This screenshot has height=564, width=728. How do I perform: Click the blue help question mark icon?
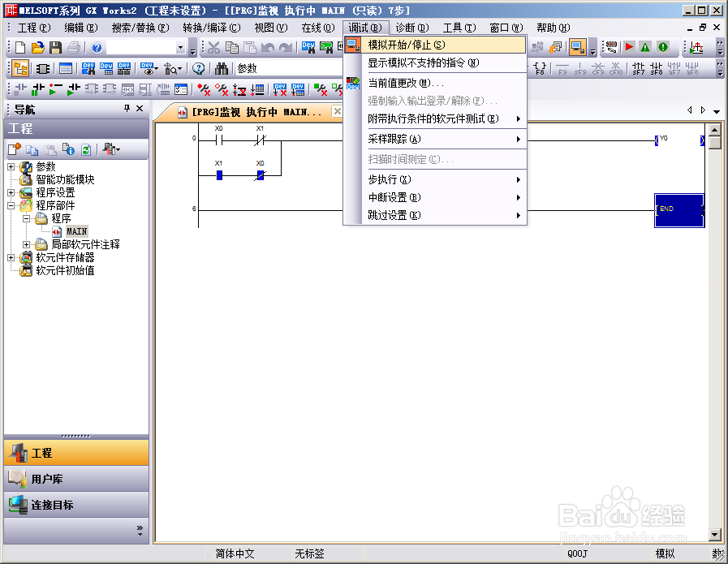coord(97,47)
